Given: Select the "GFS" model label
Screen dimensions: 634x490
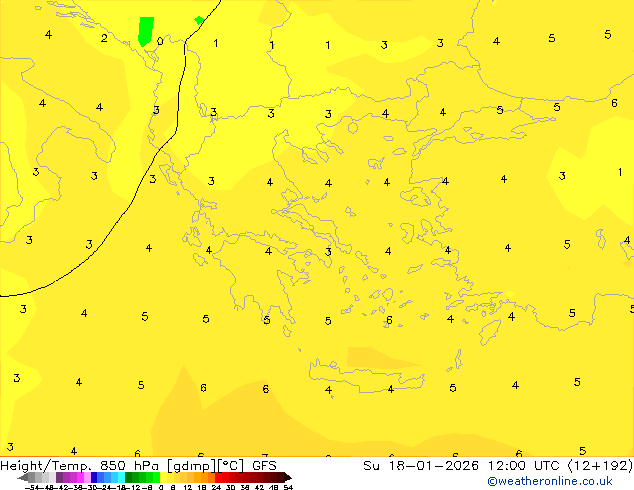Looking at the screenshot, I should point(264,466).
